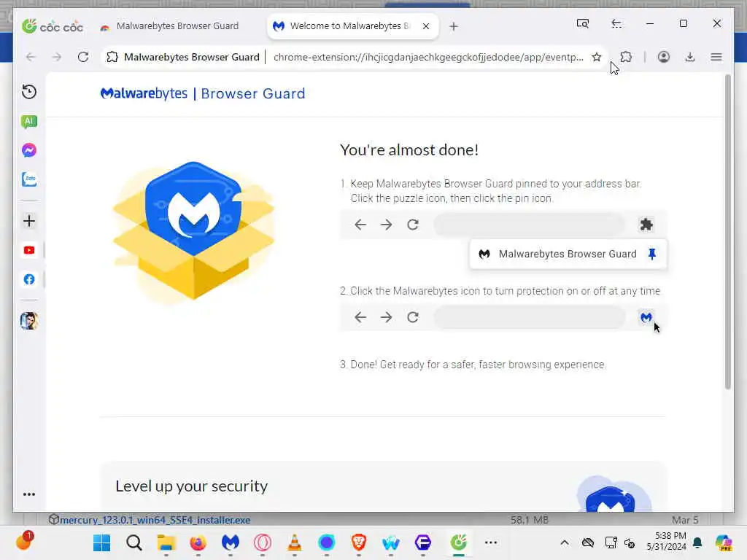Image resolution: width=747 pixels, height=560 pixels.
Task: Click the Malwarebytes box illustration
Action: [193, 231]
